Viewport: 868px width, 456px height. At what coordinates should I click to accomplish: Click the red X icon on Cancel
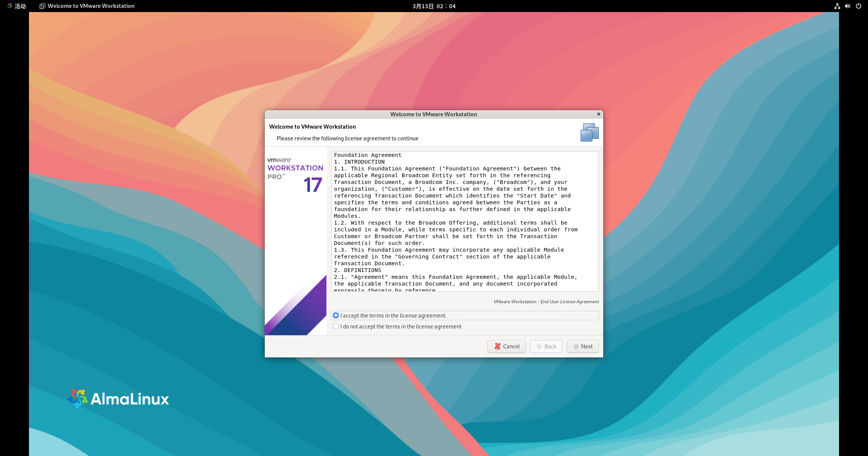pos(498,346)
